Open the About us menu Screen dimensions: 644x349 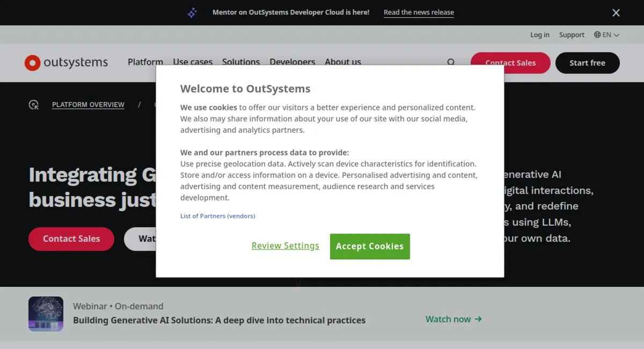[x=343, y=62]
